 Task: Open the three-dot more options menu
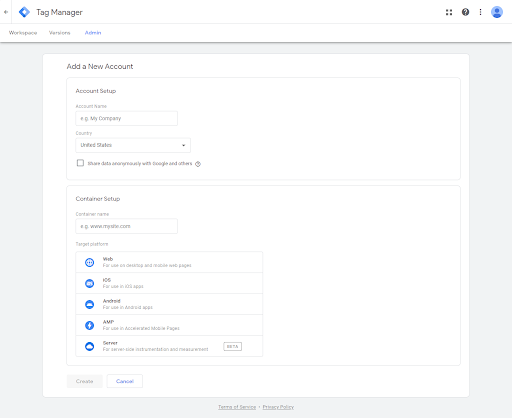pyautogui.click(x=480, y=12)
